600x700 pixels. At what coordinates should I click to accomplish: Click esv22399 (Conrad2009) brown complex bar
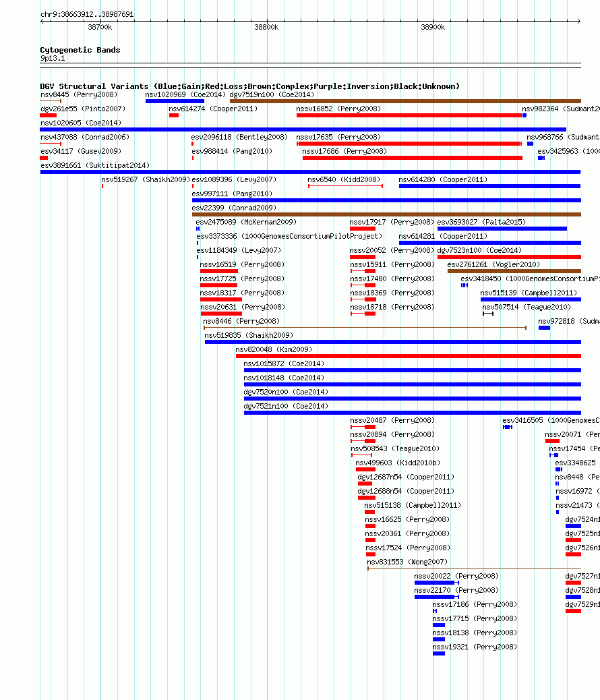pyautogui.click(x=386, y=214)
